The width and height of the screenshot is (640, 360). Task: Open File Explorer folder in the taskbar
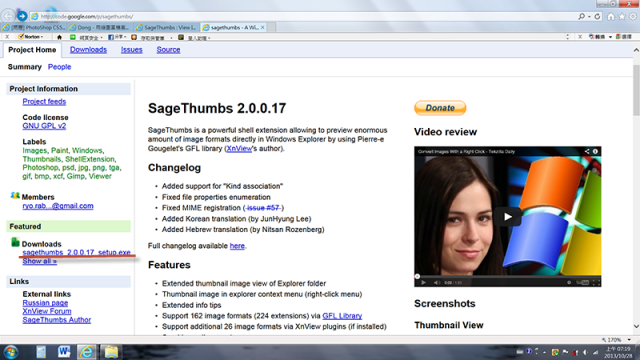(111, 352)
